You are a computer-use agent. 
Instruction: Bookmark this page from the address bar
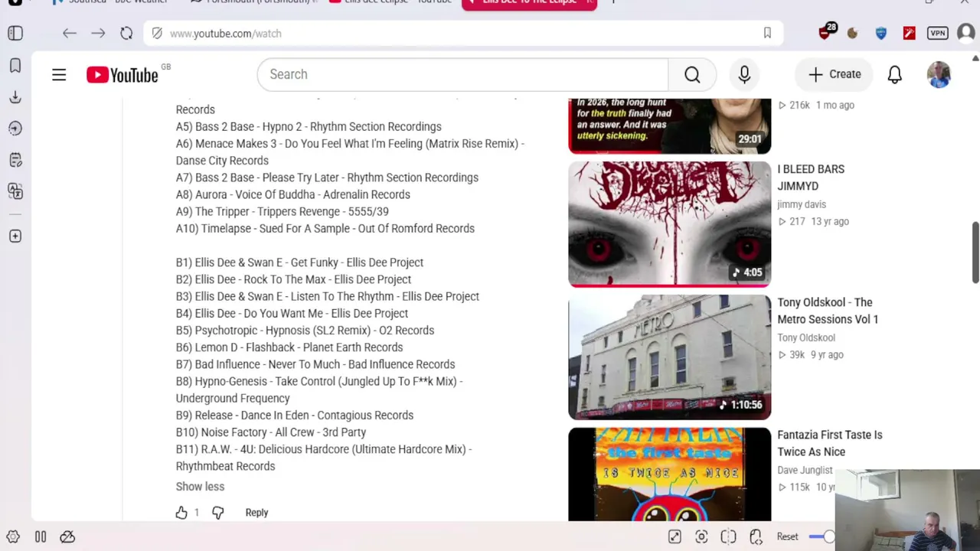767,33
